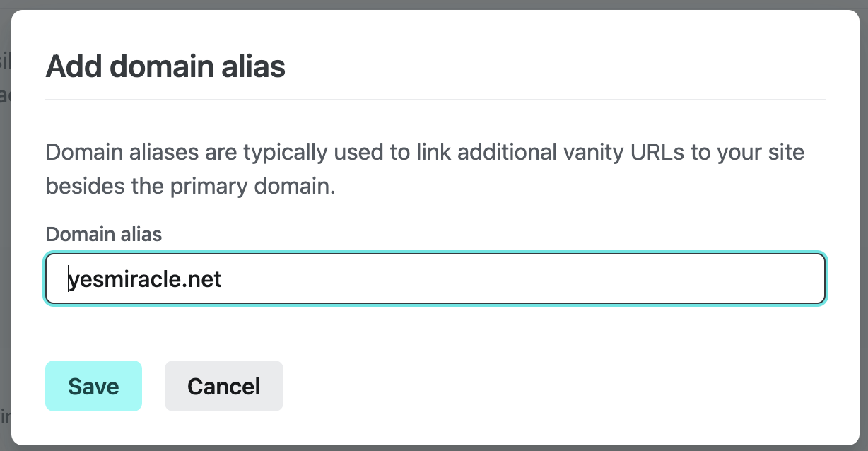Click the divider line under the heading
Viewport: 868px width, 451px height.
tap(435, 100)
